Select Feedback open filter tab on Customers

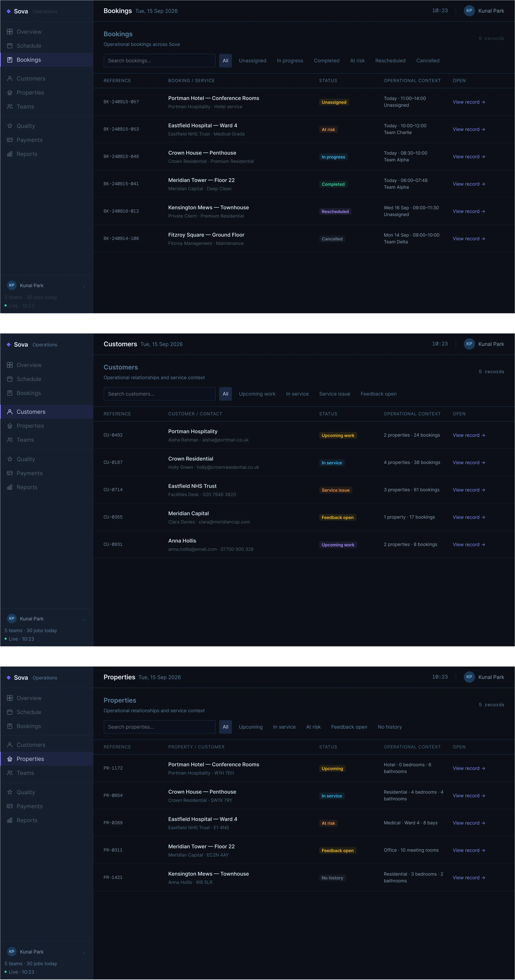(x=378, y=394)
